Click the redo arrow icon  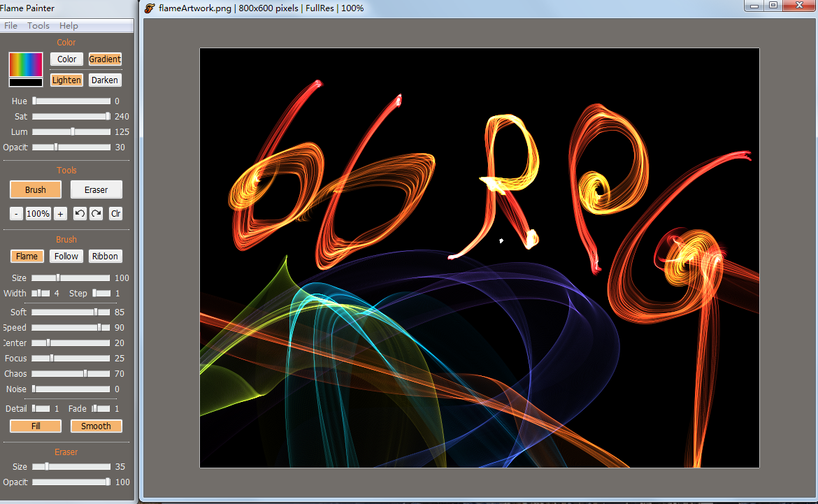96,213
